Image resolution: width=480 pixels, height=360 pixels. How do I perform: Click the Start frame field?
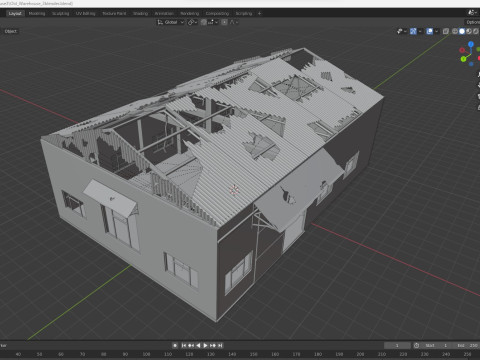436,345
